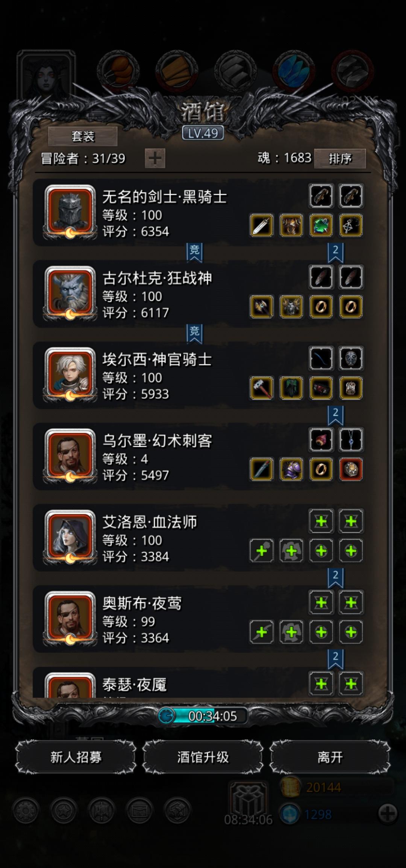Open the 排序 sort options
The width and height of the screenshot is (406, 868).
[340, 158]
